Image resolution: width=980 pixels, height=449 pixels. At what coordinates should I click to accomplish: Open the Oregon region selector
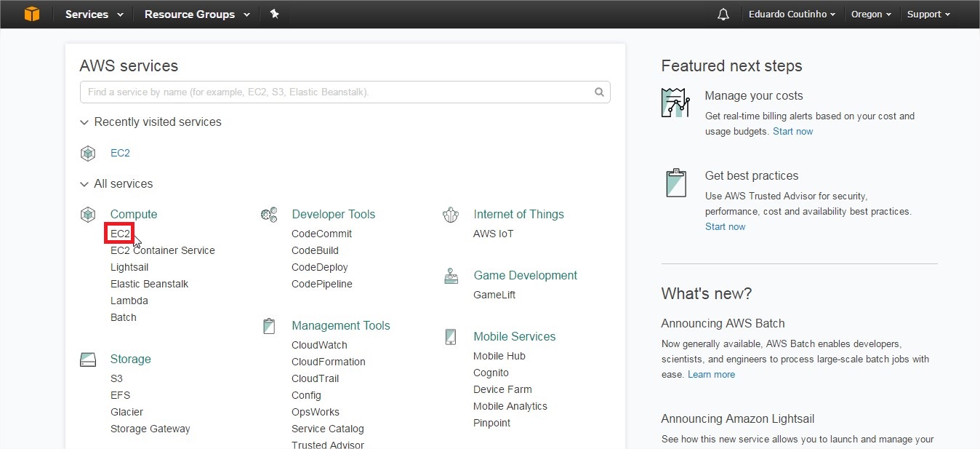(871, 15)
